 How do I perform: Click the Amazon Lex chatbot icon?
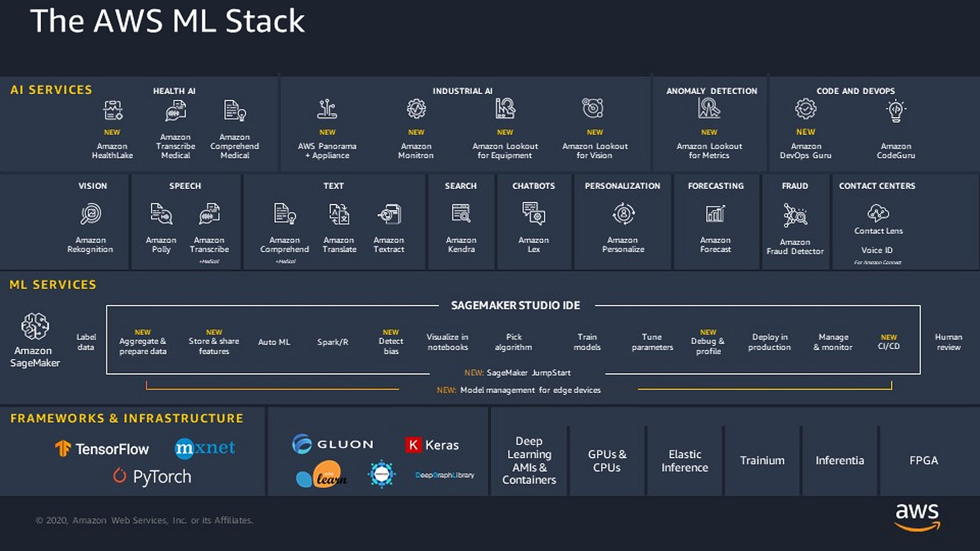click(x=534, y=213)
